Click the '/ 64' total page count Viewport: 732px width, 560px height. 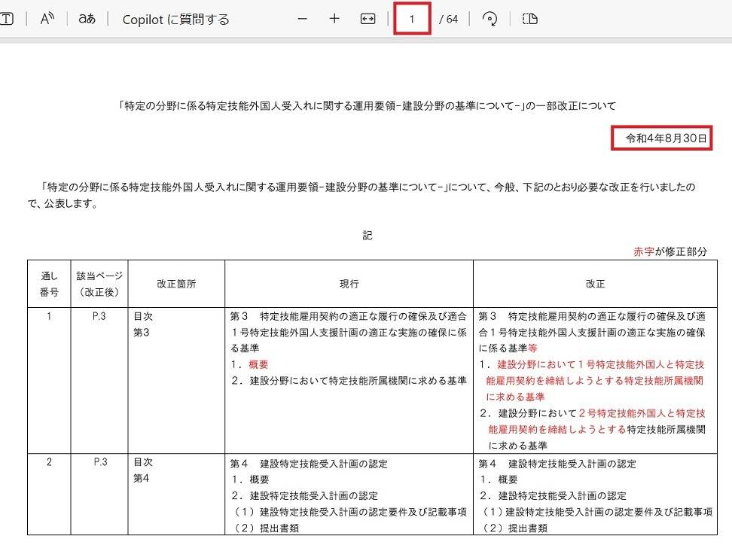click(x=449, y=19)
